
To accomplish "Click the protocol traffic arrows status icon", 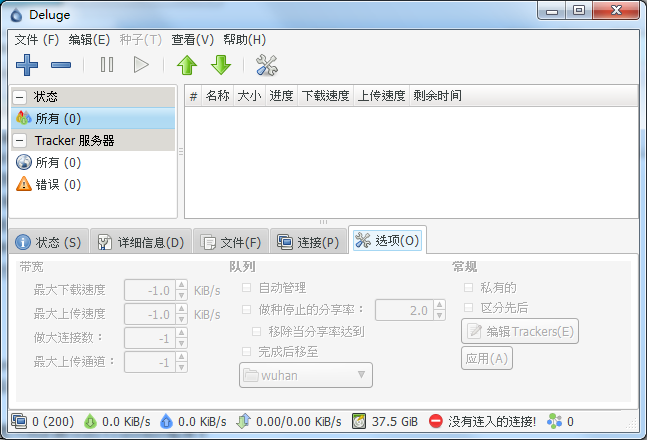I will 243,421.
